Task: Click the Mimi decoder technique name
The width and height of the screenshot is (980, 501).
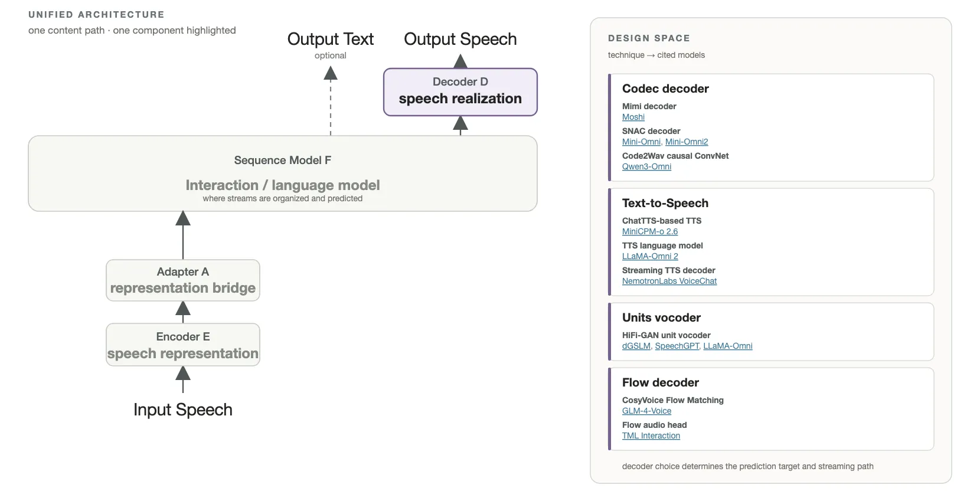Action: pos(649,106)
